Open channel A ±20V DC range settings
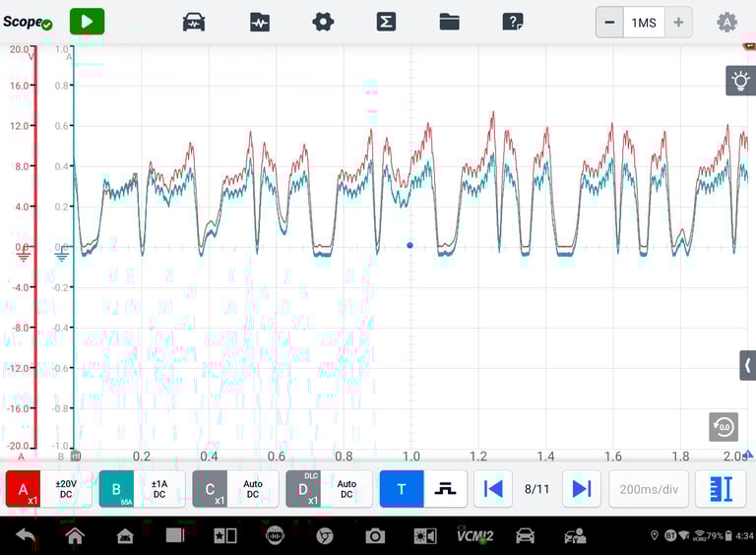The width and height of the screenshot is (756, 555). coord(66,489)
